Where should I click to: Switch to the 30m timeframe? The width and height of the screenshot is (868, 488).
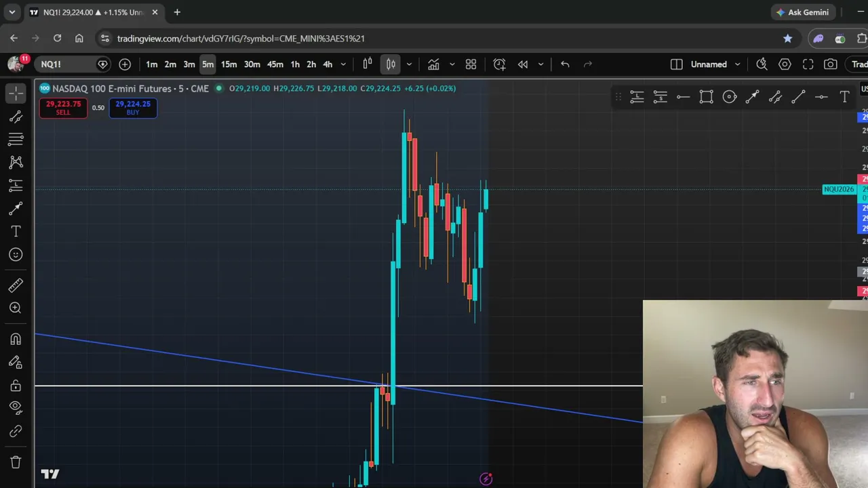coord(252,64)
